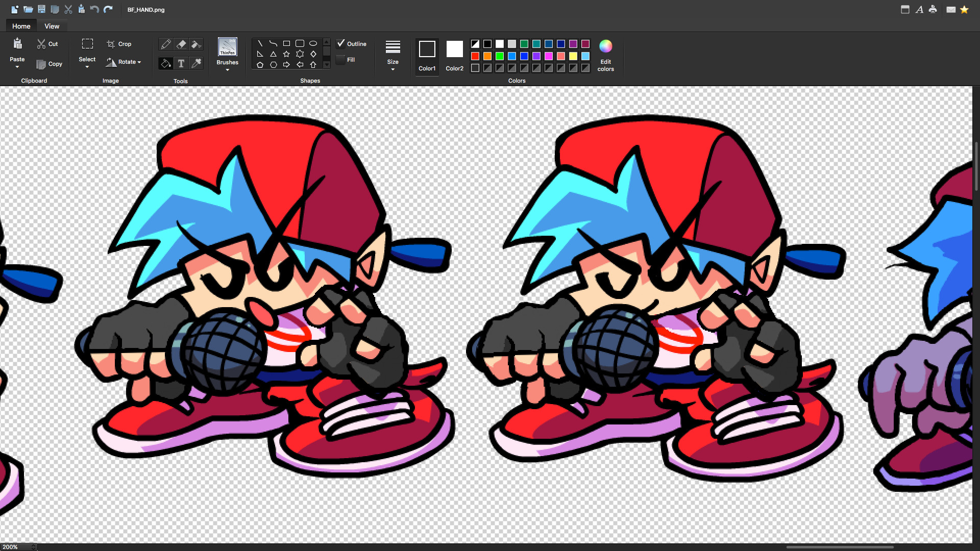
Task: Uncheck the Outline checkbox
Action: pos(341,43)
